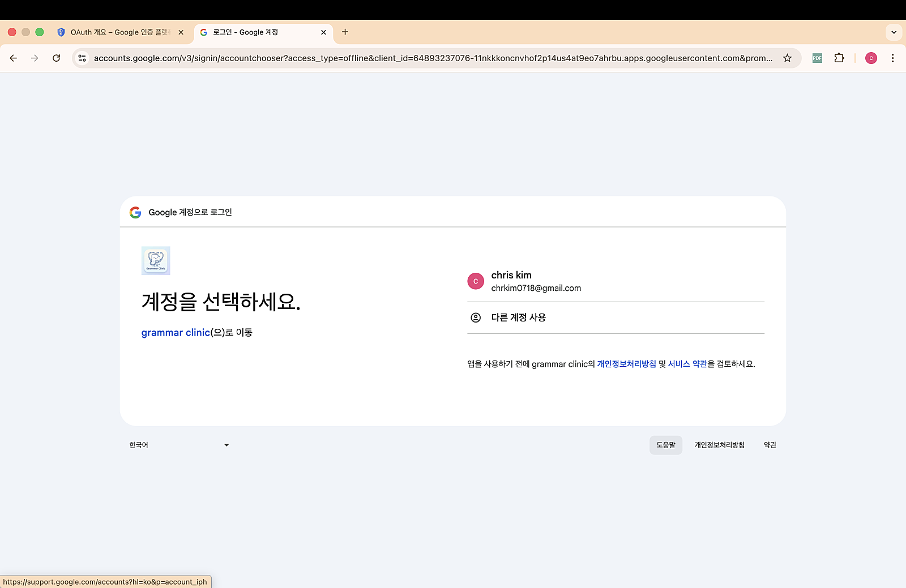
Task: Switch to the OAuth 개요 tab
Action: pos(119,32)
